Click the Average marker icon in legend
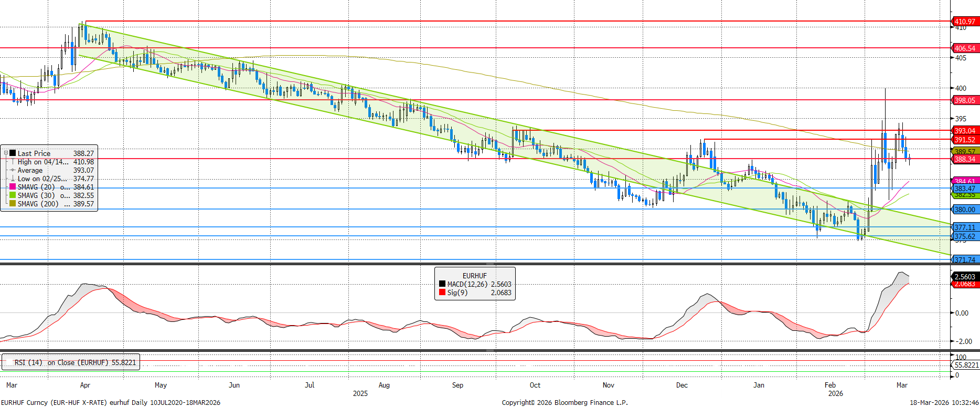The image size is (980, 407). click(x=13, y=170)
